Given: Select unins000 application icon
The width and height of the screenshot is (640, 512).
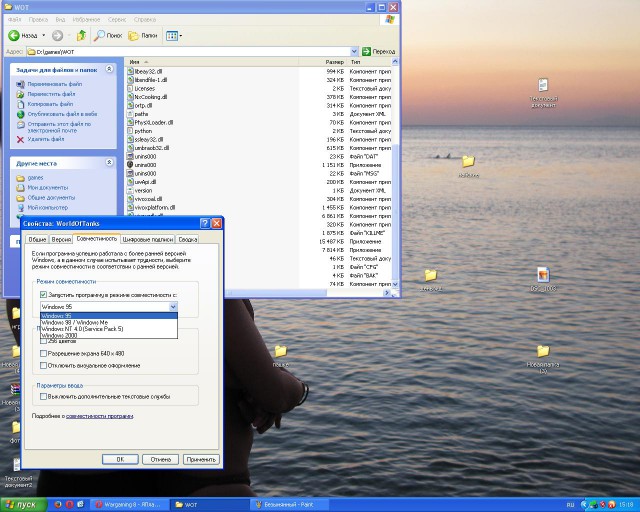Looking at the screenshot, I should tap(130, 165).
